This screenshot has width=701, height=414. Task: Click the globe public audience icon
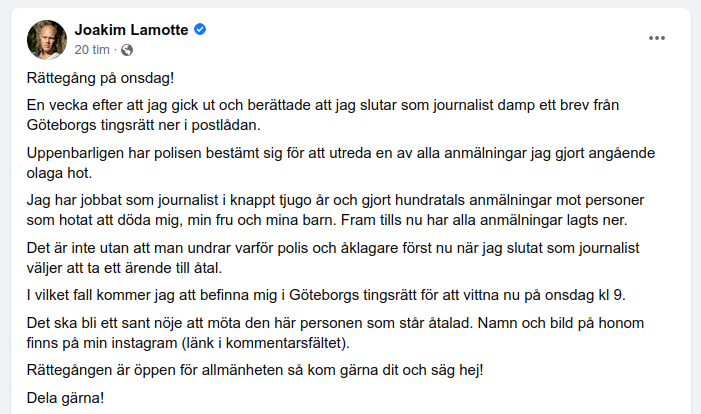click(x=127, y=50)
